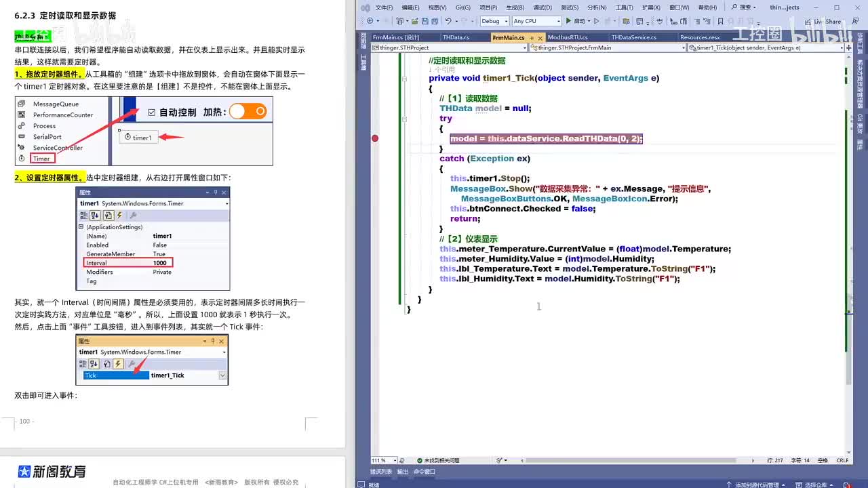Viewport: 868px width, 488px height.
Task: Open the thinger.STHProject namespace dropdown
Action: click(449, 48)
